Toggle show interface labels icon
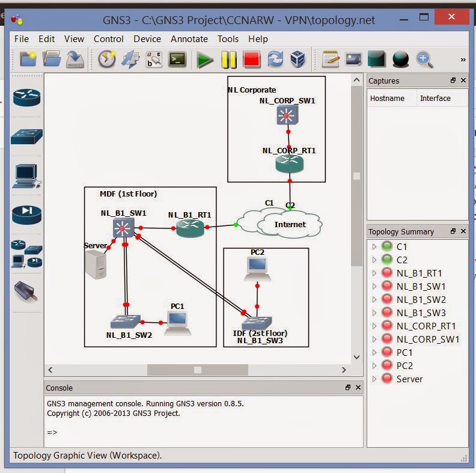This screenshot has height=473, width=476. click(154, 60)
